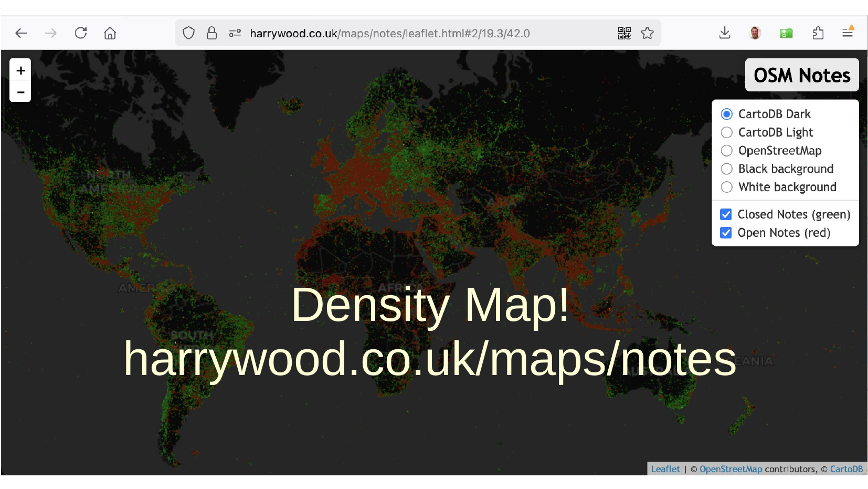The image size is (868, 489).
Task: Uncheck Closed Notes (green) layer
Action: [x=726, y=214]
